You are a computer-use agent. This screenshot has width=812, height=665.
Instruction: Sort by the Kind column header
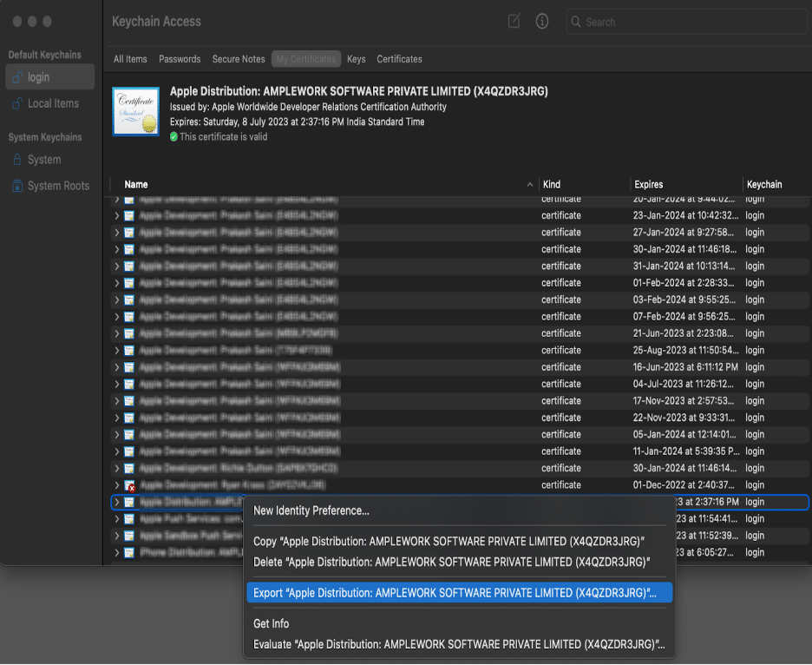coord(552,185)
